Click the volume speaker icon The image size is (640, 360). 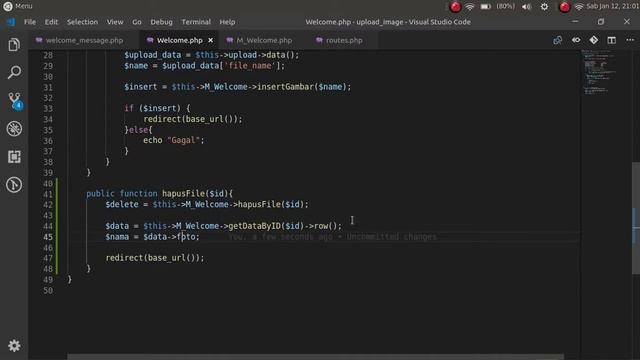pyautogui.click(x=527, y=7)
